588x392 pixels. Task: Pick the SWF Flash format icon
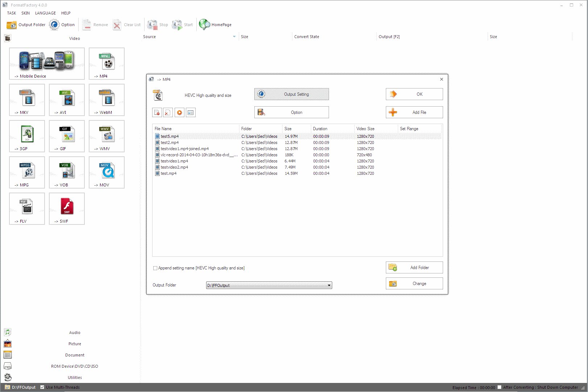[67, 209]
